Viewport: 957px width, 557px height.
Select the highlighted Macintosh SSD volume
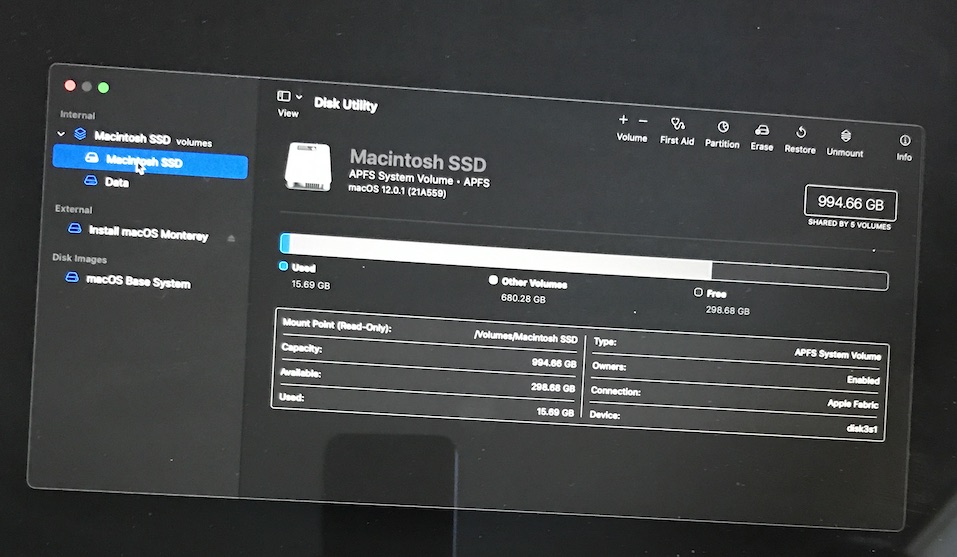150,161
